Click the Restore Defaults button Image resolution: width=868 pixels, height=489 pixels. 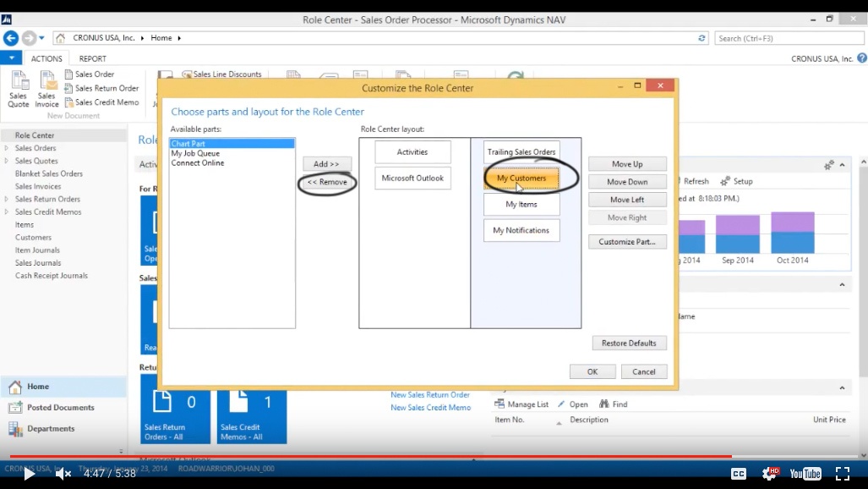[x=629, y=343]
